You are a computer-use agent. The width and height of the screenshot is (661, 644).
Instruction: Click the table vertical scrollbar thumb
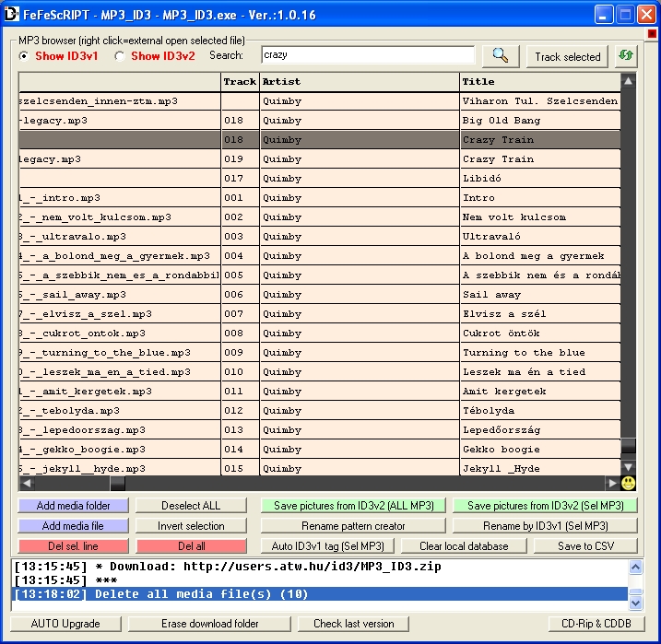pos(628,446)
